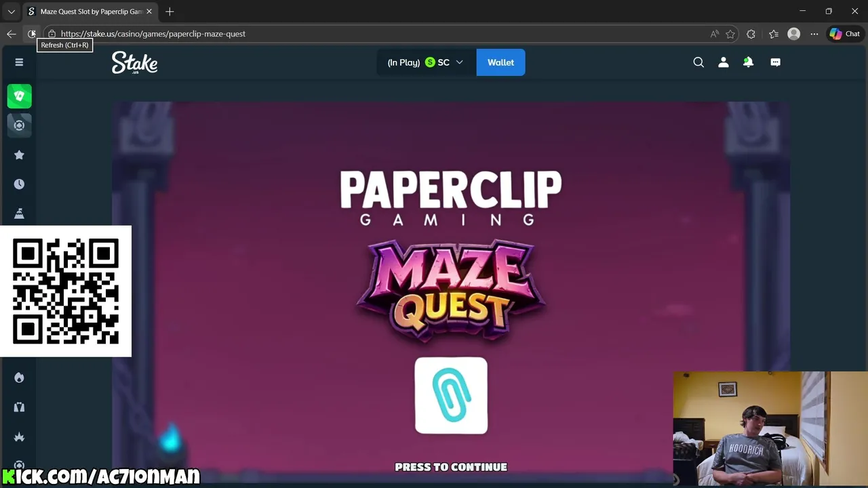The height and width of the screenshot is (488, 868).
Task: Open the browser ellipsis settings menu
Action: pos(814,34)
